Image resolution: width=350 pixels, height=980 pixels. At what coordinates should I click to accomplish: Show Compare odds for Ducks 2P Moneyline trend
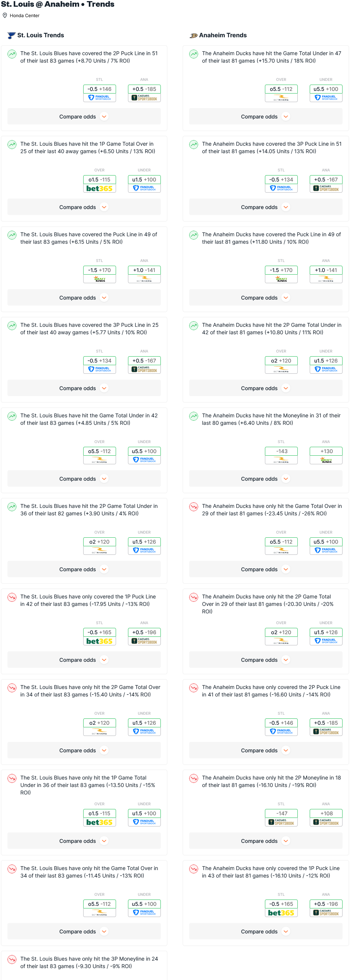click(265, 841)
